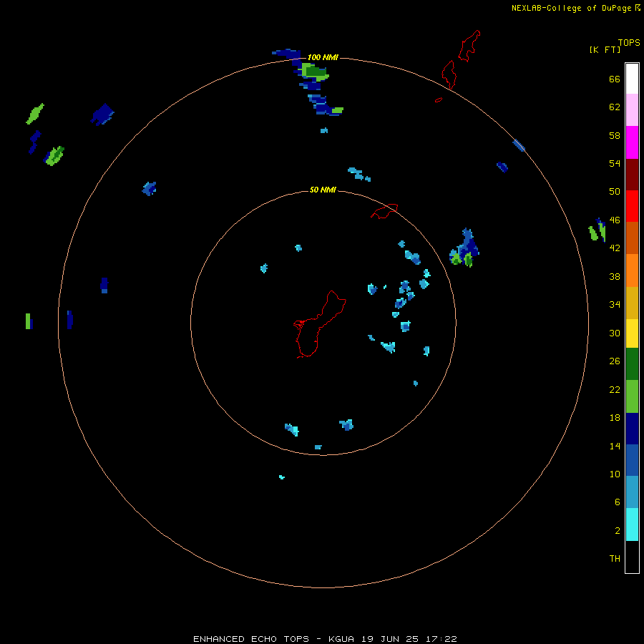Select the burnt orange legend swatch

click(632, 238)
